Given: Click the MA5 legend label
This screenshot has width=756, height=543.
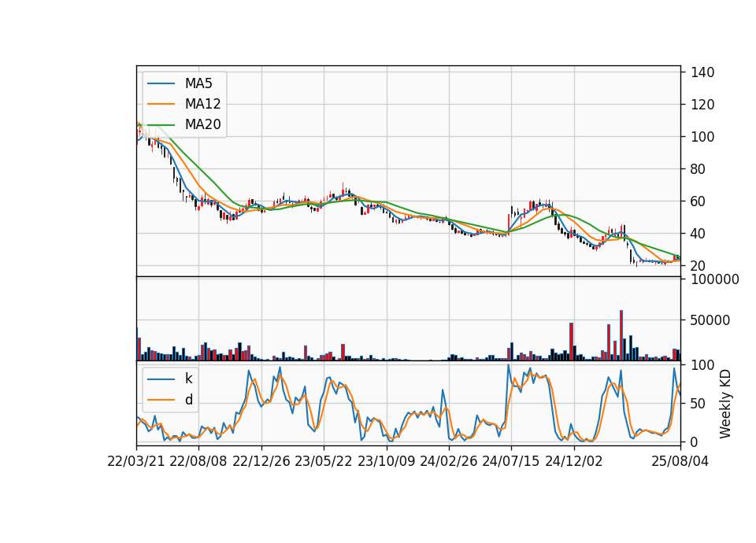Looking at the screenshot, I should click(x=198, y=83).
